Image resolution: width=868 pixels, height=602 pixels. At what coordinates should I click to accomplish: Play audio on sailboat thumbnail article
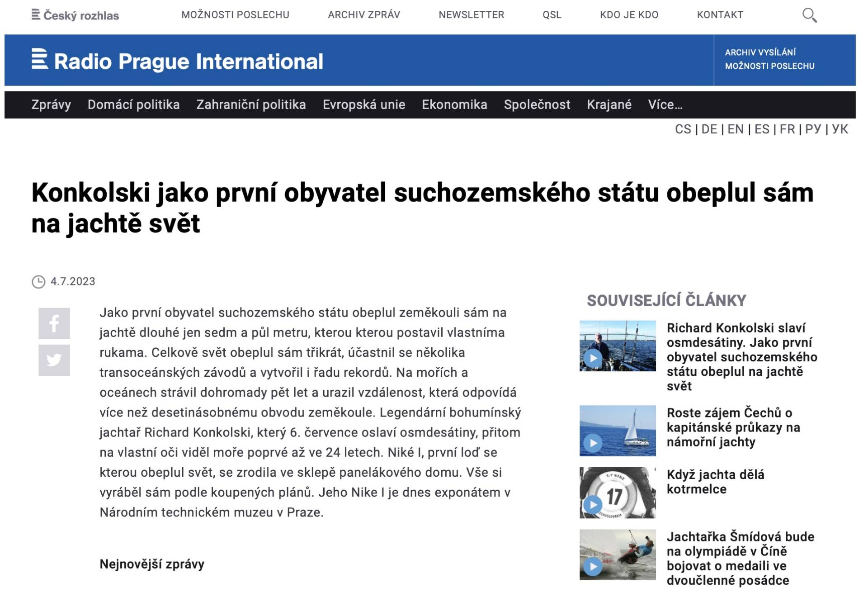[x=593, y=443]
